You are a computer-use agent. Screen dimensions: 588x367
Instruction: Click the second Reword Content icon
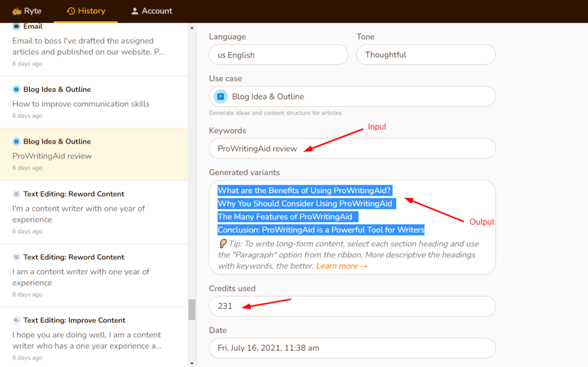coord(16,257)
